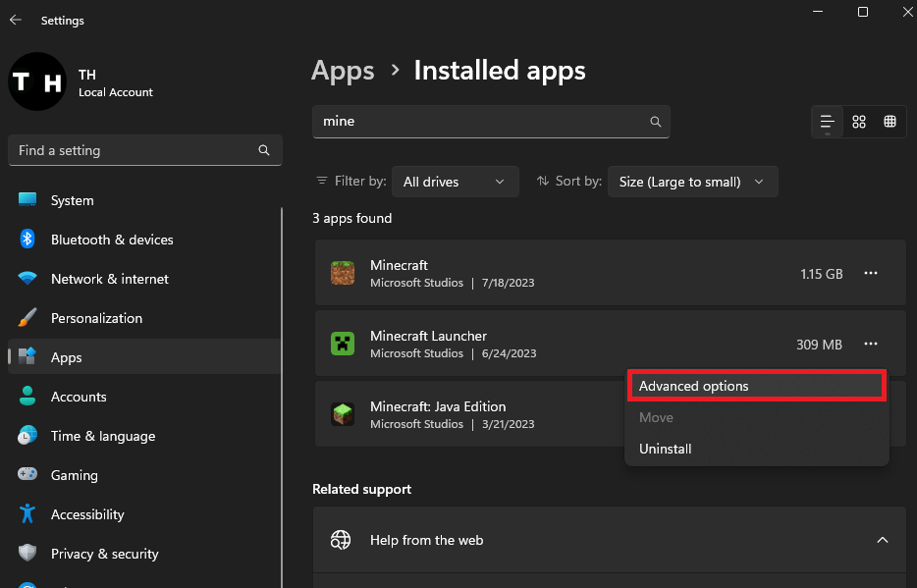
Task: Select Move in the context menu
Action: click(x=757, y=417)
